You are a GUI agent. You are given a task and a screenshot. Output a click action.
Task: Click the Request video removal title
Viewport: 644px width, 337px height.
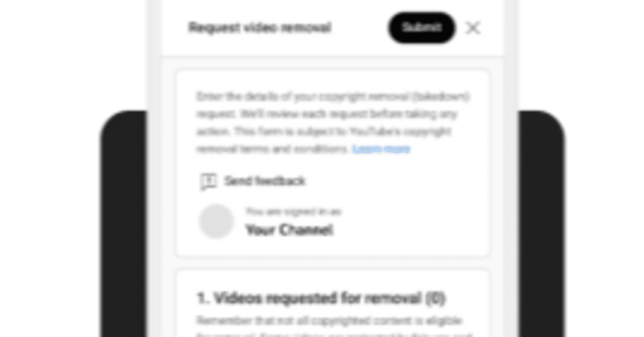tap(260, 27)
